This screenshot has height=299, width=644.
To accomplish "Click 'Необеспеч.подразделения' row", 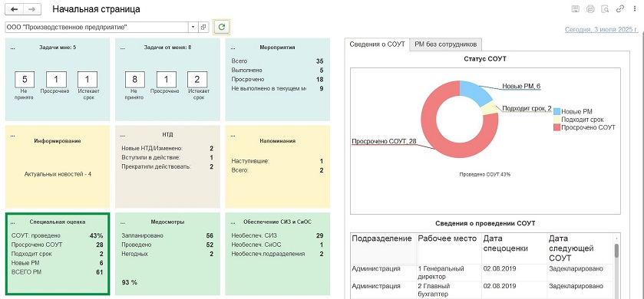I will pos(277,254).
